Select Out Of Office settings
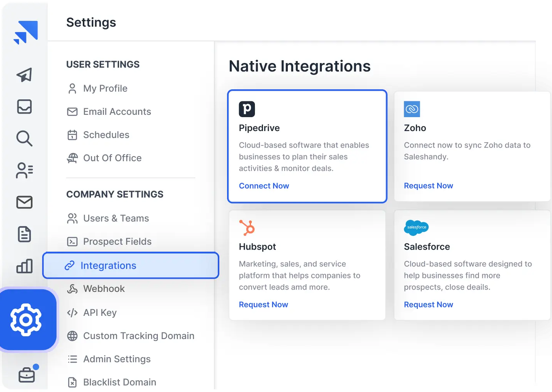The image size is (552, 392). point(113,158)
